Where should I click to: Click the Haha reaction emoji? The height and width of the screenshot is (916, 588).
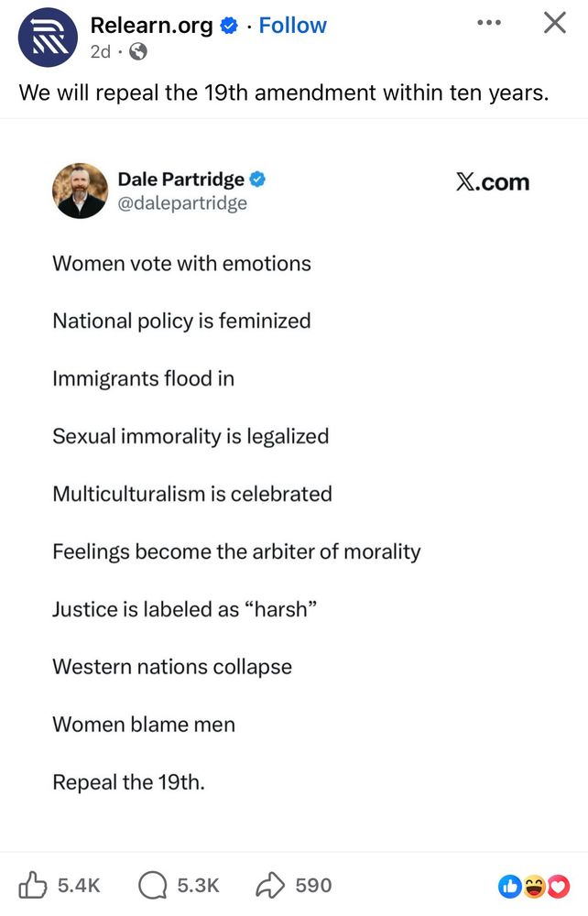click(534, 886)
